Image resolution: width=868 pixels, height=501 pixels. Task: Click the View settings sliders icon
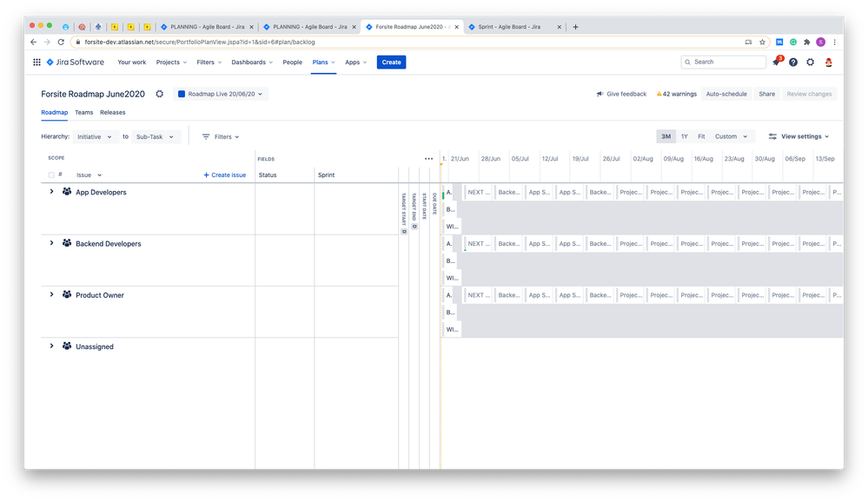(x=772, y=136)
